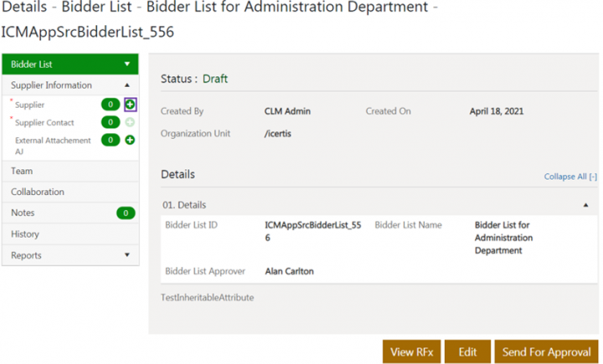Click Send For Approval button

546,352
